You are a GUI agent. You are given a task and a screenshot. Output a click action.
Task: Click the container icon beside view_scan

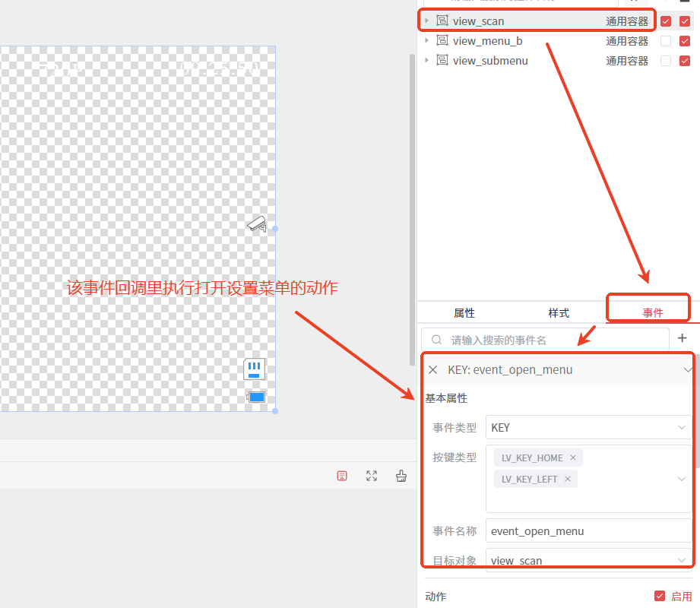click(442, 21)
